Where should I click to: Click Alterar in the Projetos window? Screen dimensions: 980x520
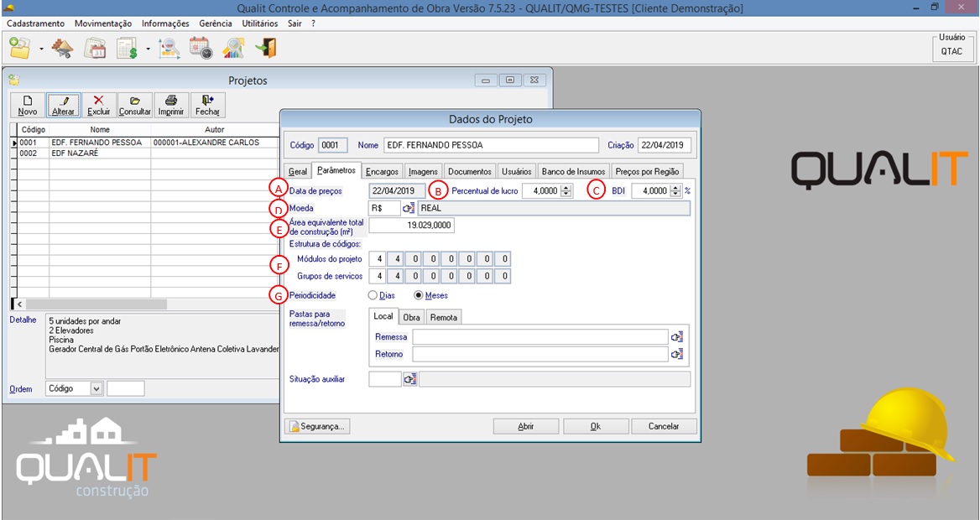(63, 106)
